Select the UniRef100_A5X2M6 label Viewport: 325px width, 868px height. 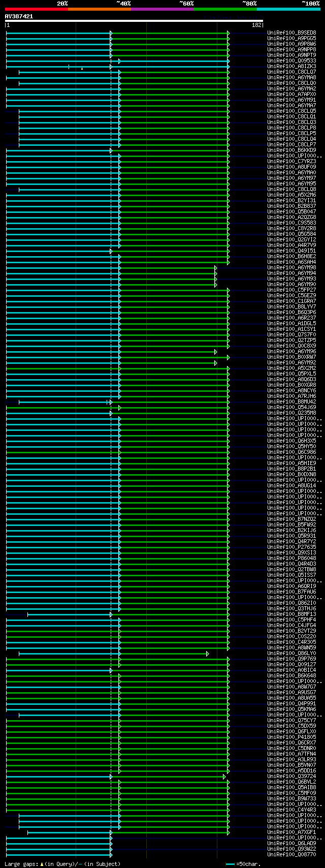point(291,195)
